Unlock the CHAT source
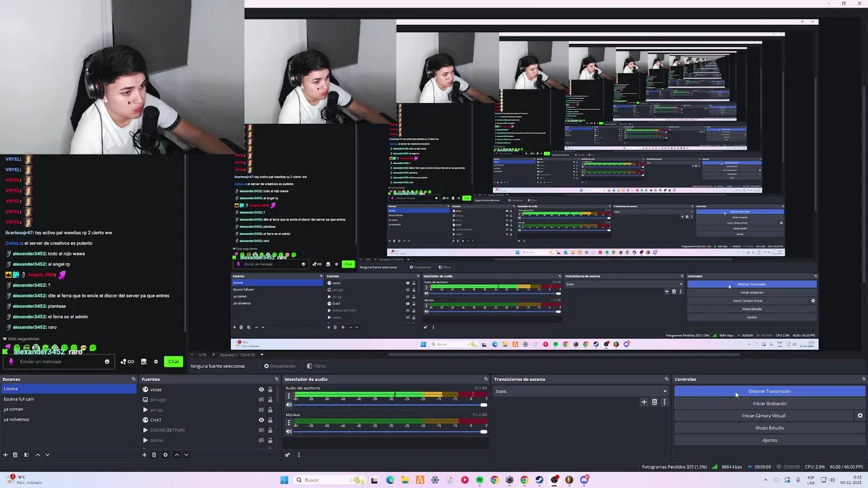This screenshot has width=868, height=488. (270, 420)
